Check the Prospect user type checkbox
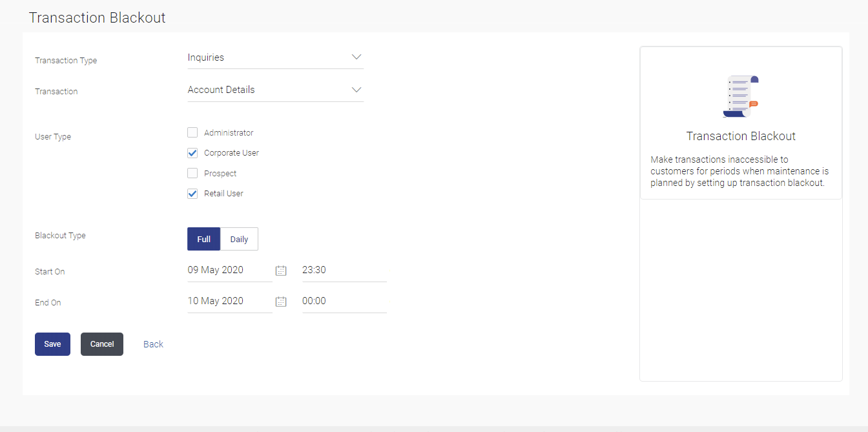The width and height of the screenshot is (868, 432). point(192,173)
